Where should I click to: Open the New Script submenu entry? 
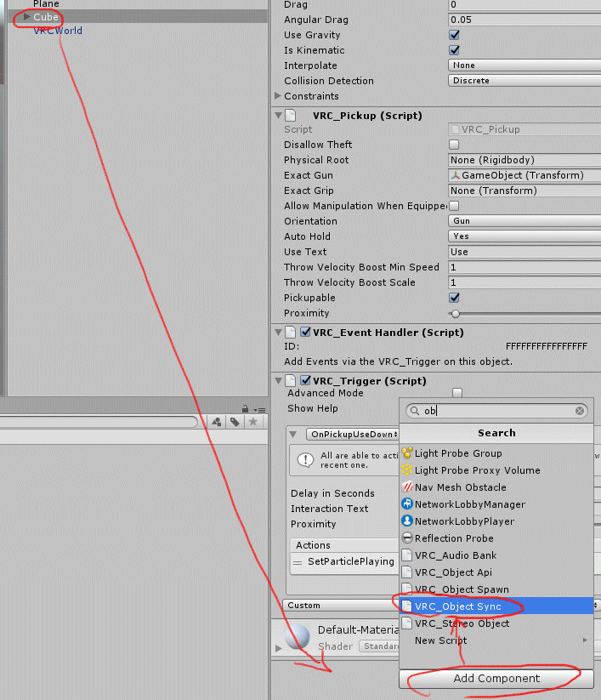(x=496, y=640)
